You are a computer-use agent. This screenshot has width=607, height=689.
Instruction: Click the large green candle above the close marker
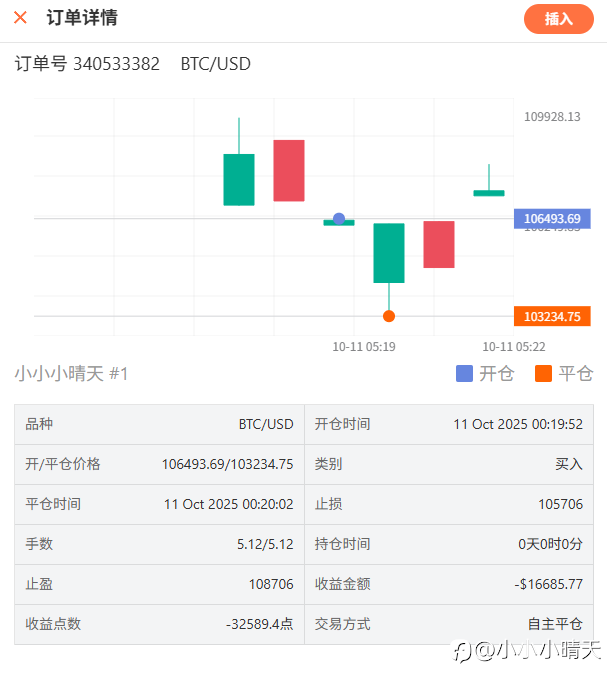pyautogui.click(x=389, y=252)
